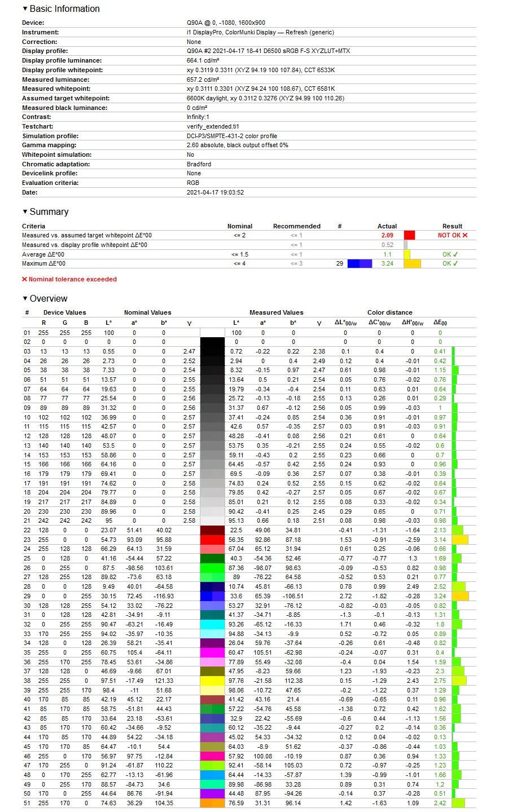
Task: Click the green ΔE bar in row 51
Action: tap(458, 803)
